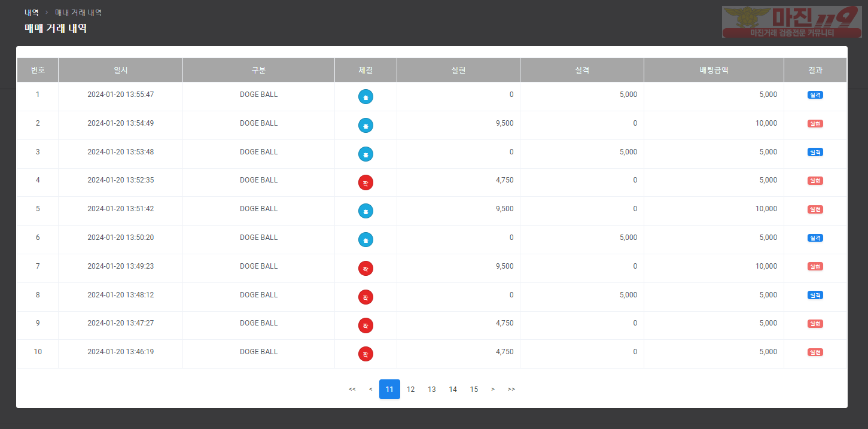Viewport: 868px width, 429px height.
Task: Click the red 짝 icon in row 4
Action: coord(366,182)
